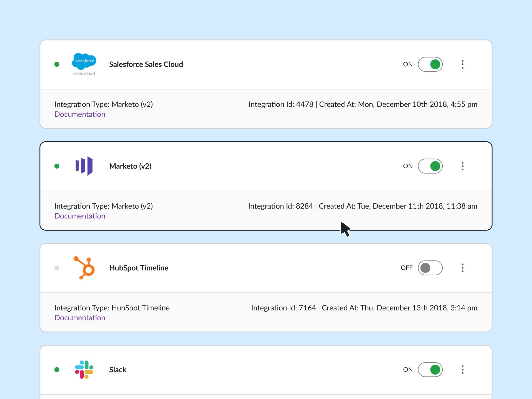This screenshot has width=532, height=399.
Task: Open Documentation link under Salesforce card
Action: point(80,114)
